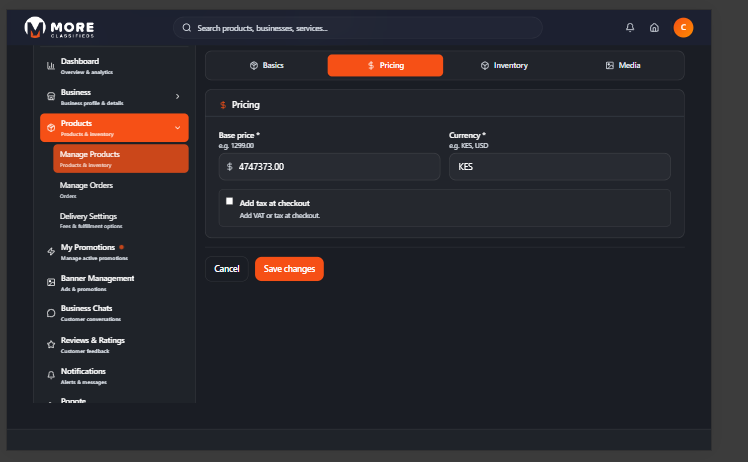This screenshot has width=748, height=462.
Task: Click the Reviews & Ratings star icon
Action: [51, 344]
